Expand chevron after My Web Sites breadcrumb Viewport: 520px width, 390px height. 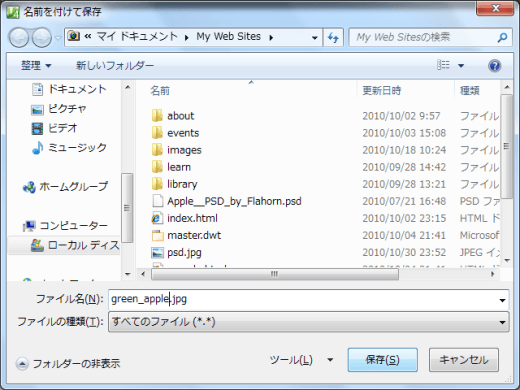pos(271,38)
